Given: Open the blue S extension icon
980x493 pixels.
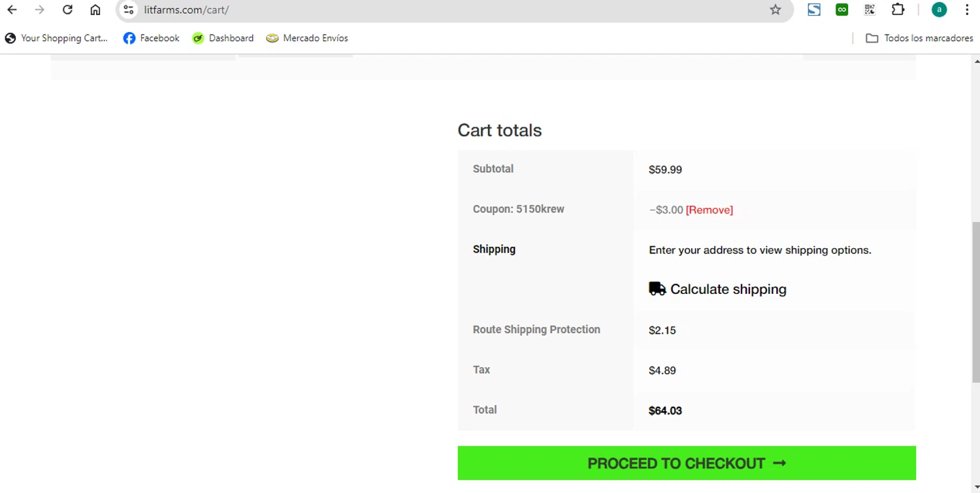Looking at the screenshot, I should click(x=814, y=10).
